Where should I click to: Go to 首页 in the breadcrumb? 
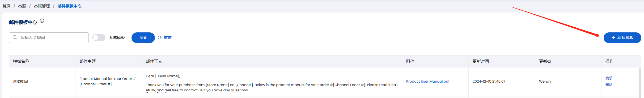[6, 6]
